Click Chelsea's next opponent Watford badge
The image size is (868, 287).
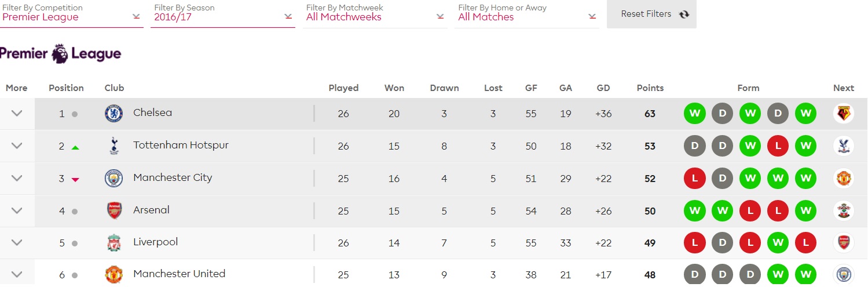tap(843, 113)
